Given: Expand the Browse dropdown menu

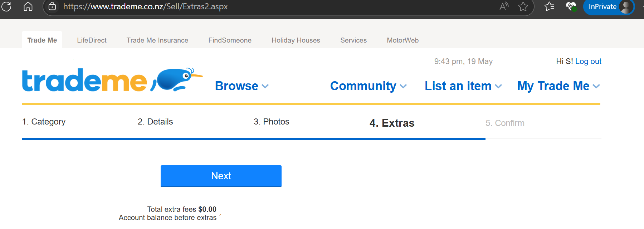Looking at the screenshot, I should click(x=241, y=86).
